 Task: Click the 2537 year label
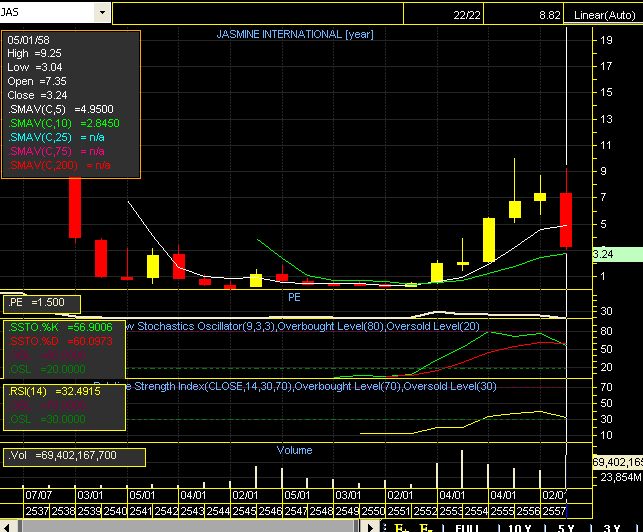[x=37, y=511]
